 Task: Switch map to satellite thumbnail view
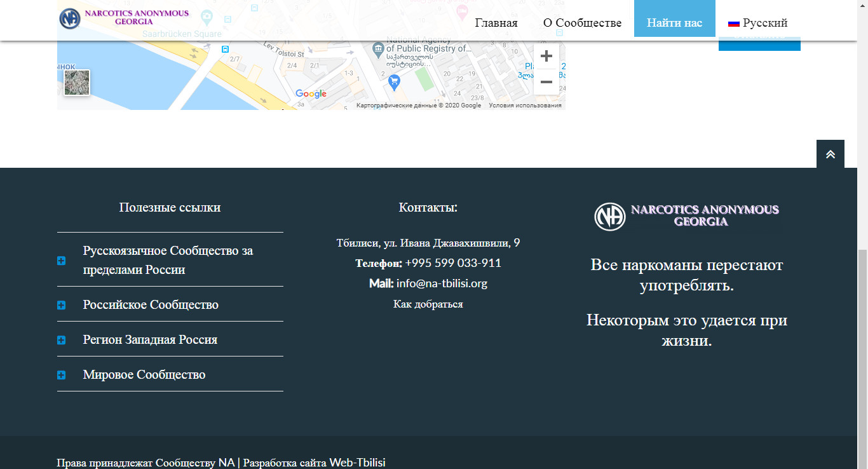pos(77,83)
